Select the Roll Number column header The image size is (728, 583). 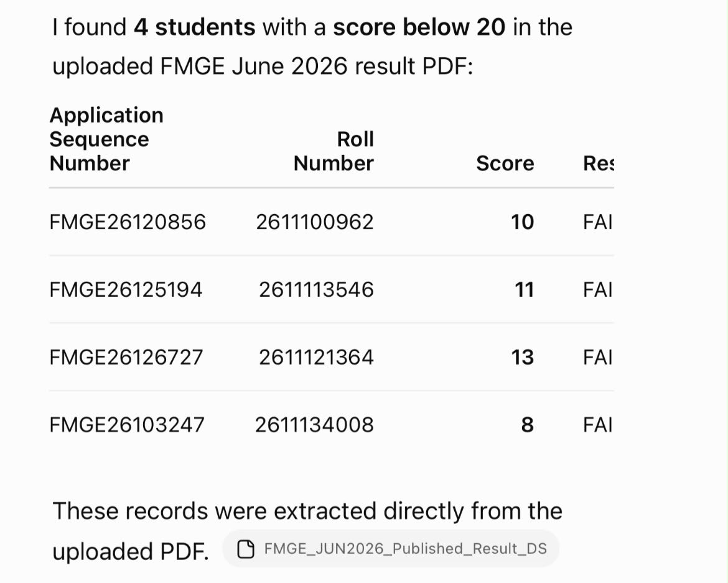click(x=334, y=151)
